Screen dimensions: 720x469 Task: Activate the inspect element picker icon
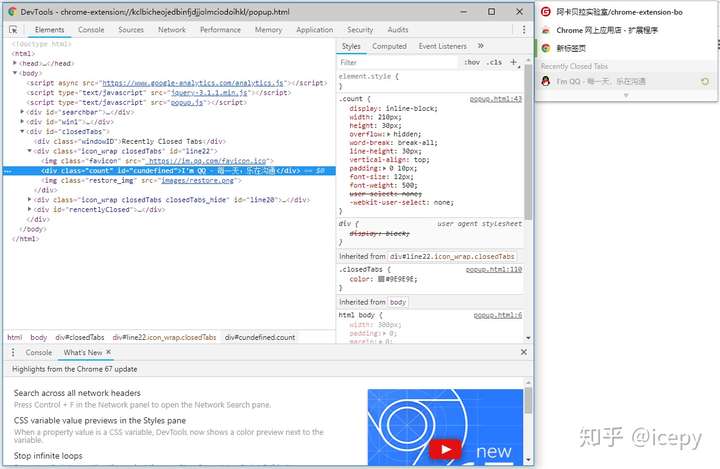(13, 30)
